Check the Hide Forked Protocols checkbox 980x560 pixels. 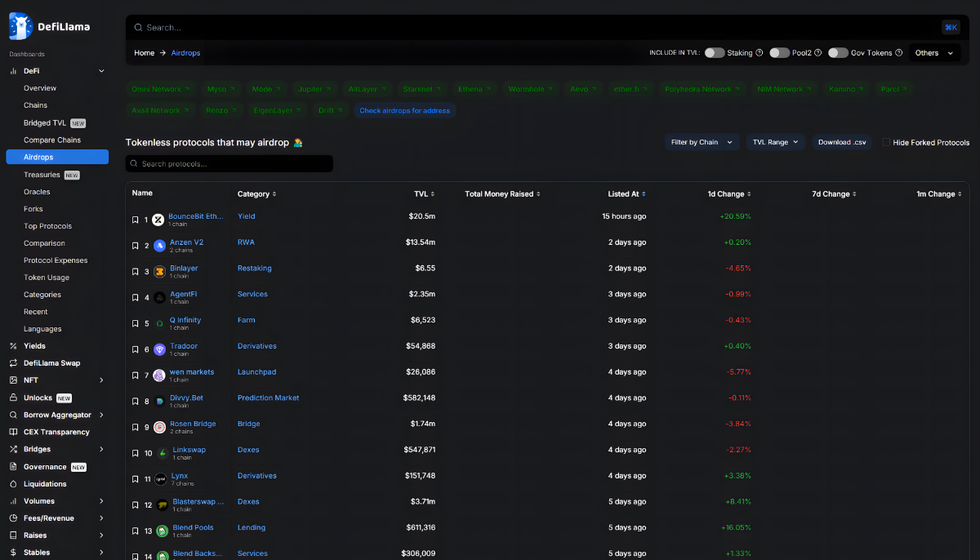(886, 142)
